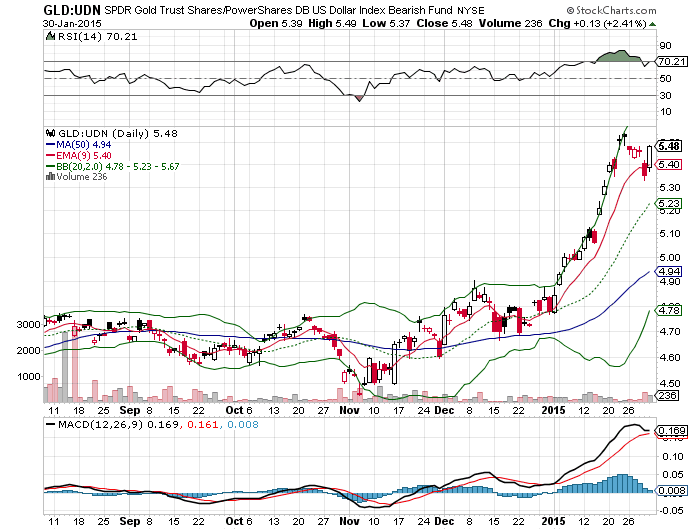Viewport: 700px width, 530px height.
Task: Click the 2015 marker on main chart date axis
Action: pyautogui.click(x=553, y=410)
